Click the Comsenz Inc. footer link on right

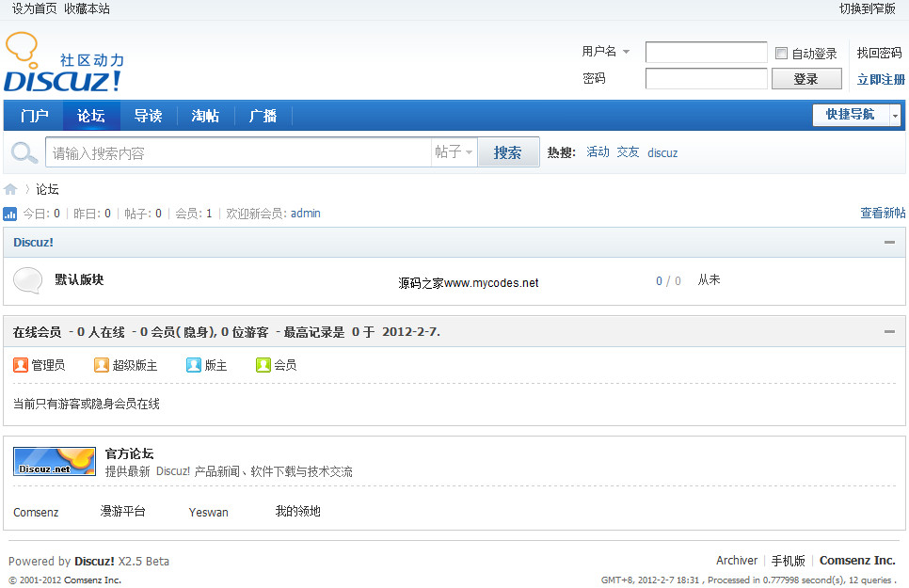(x=857, y=560)
